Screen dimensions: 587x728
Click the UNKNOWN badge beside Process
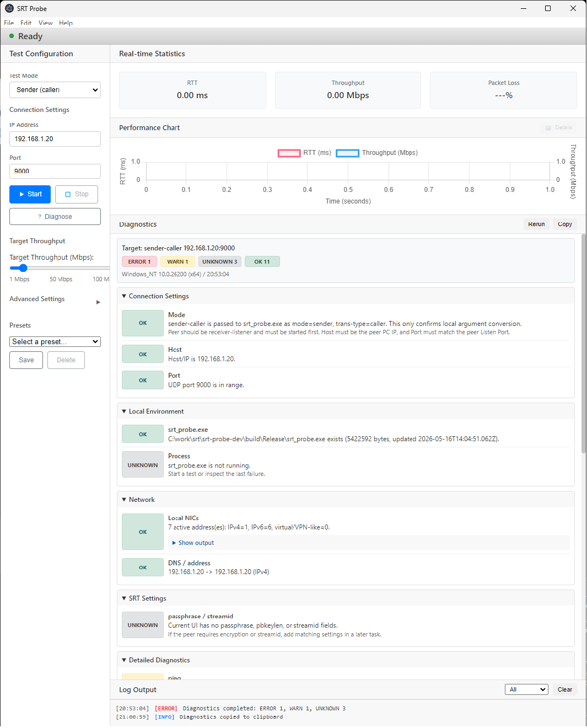tap(143, 465)
